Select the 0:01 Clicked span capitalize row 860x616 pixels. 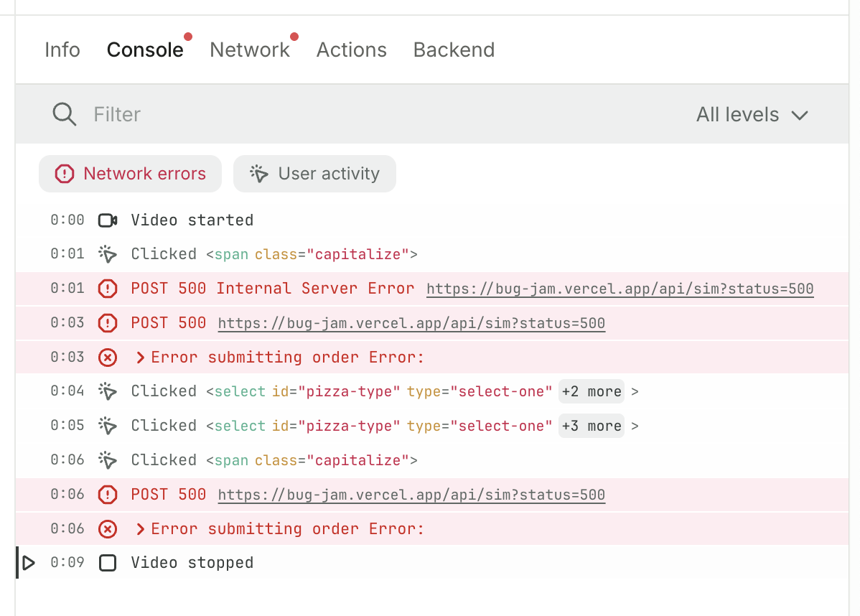coord(432,255)
